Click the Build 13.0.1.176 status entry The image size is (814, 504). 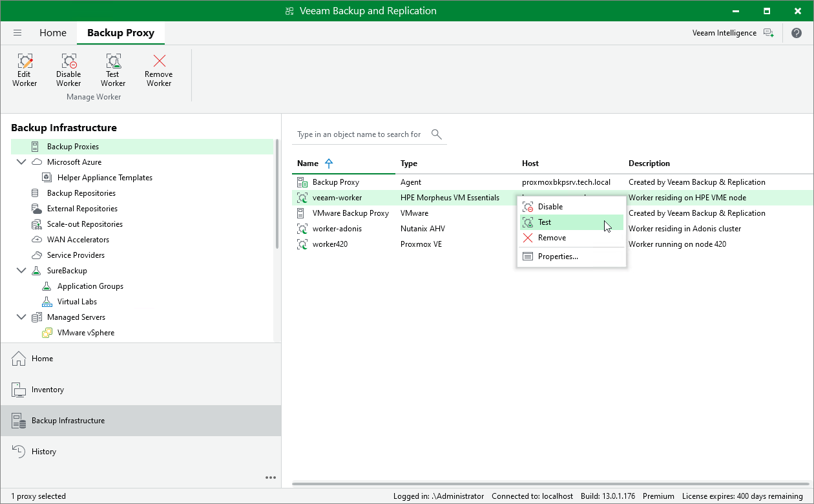pos(607,496)
